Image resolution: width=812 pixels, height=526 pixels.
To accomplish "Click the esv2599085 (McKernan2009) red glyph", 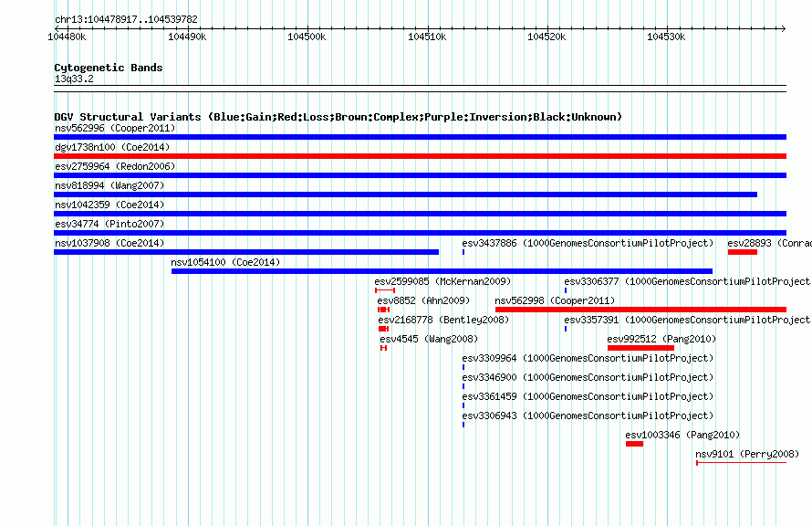I will [x=385, y=290].
